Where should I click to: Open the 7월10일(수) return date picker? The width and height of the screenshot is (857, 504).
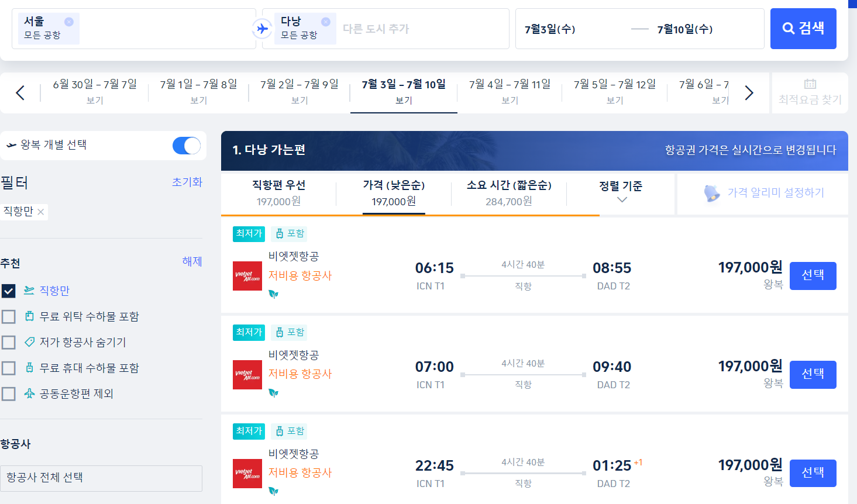[x=685, y=29]
